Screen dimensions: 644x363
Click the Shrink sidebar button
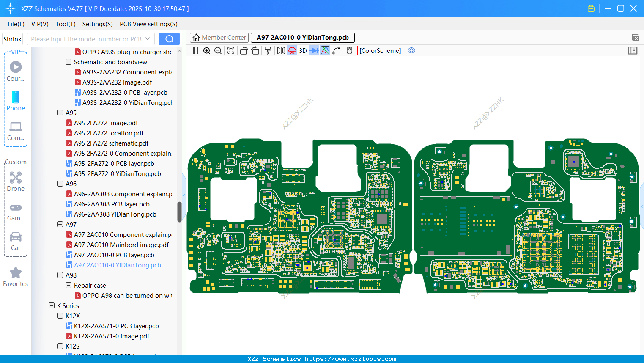tap(12, 38)
